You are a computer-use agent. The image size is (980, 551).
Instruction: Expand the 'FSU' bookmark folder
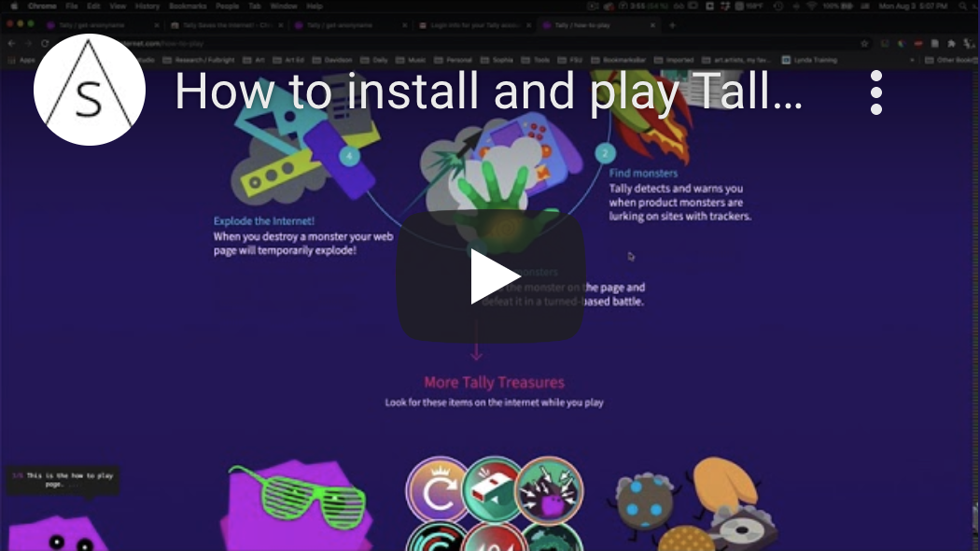570,60
